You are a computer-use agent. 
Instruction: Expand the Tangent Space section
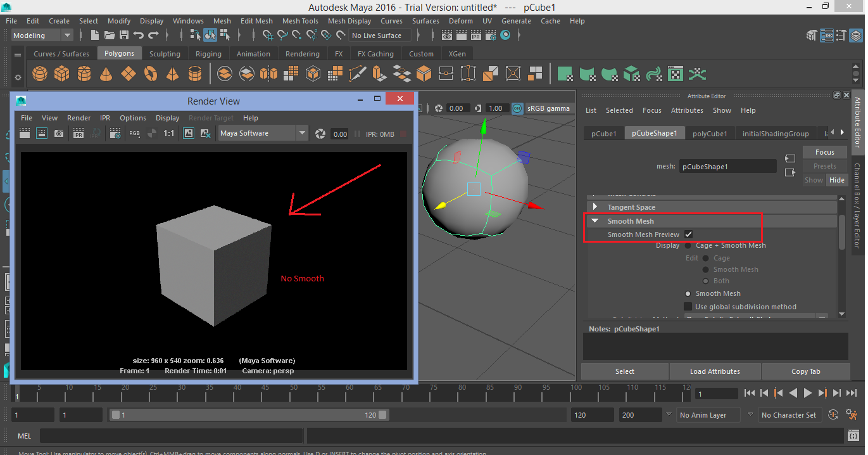coord(594,207)
